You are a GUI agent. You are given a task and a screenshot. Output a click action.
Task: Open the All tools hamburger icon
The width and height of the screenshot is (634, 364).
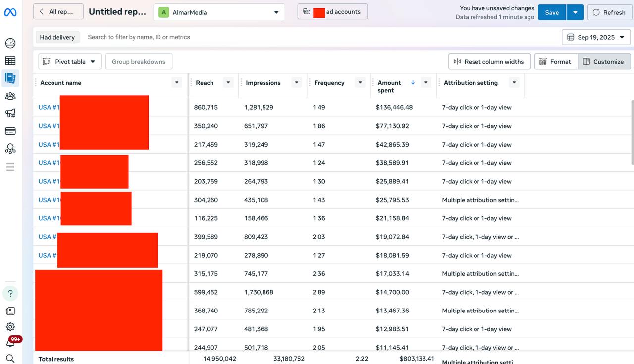pyautogui.click(x=10, y=167)
